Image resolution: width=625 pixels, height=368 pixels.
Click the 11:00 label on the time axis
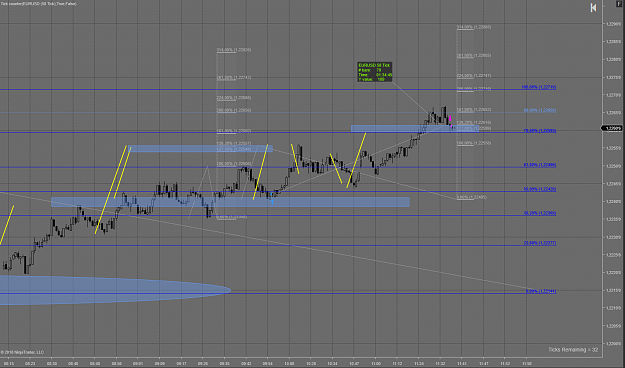pos(375,364)
